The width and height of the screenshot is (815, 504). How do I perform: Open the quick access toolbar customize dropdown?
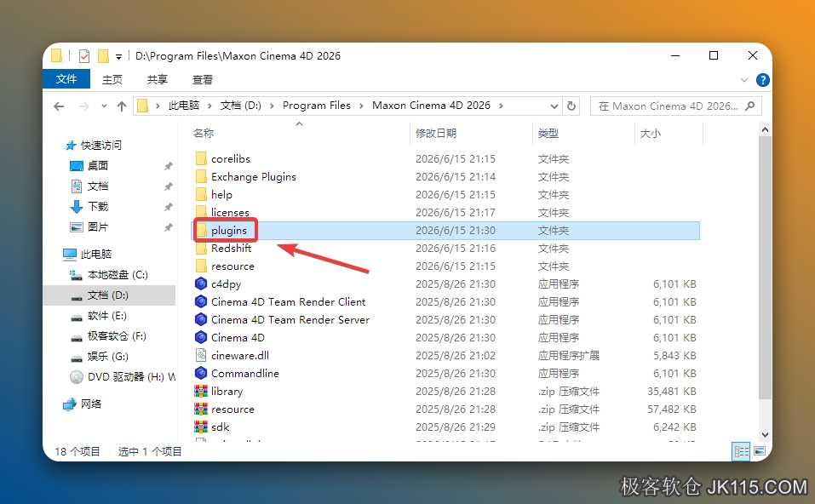pyautogui.click(x=118, y=57)
